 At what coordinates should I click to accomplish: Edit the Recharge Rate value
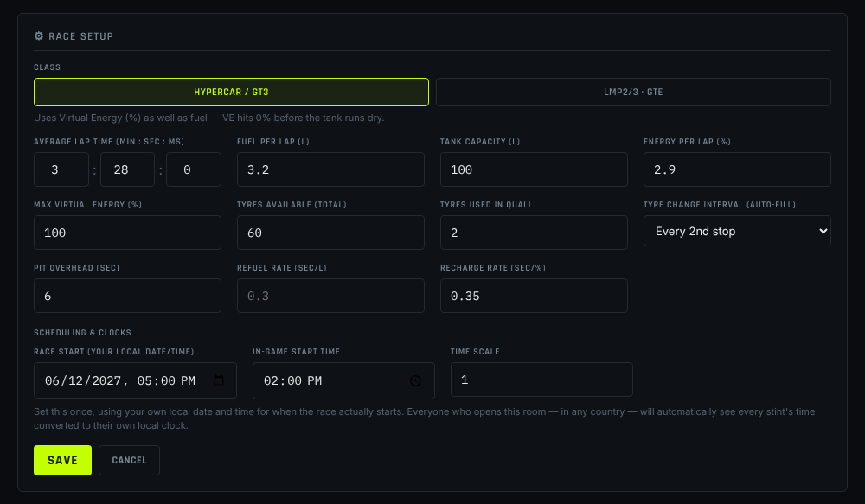coord(534,296)
